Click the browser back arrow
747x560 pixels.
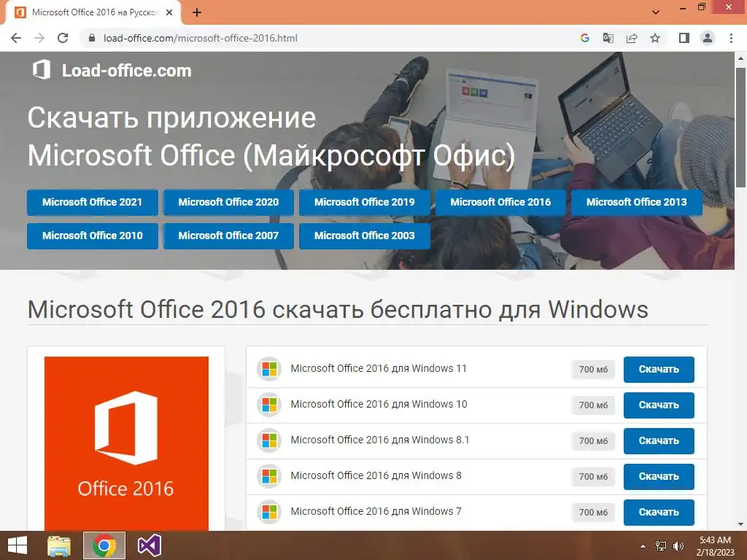(16, 38)
